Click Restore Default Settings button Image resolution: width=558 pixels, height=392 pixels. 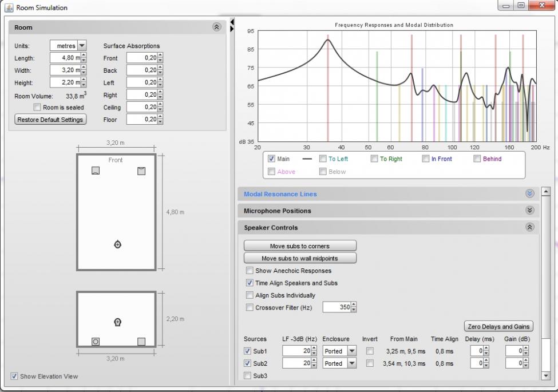[x=50, y=120]
